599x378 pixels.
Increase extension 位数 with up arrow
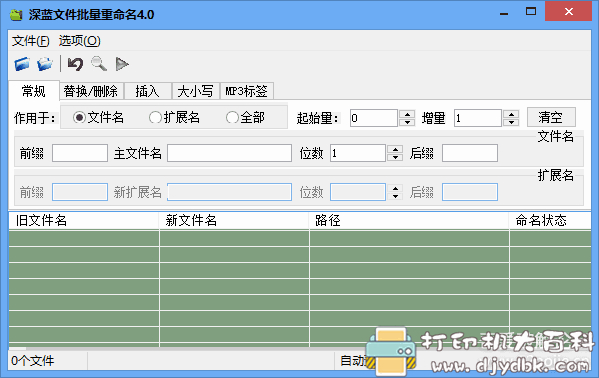395,188
